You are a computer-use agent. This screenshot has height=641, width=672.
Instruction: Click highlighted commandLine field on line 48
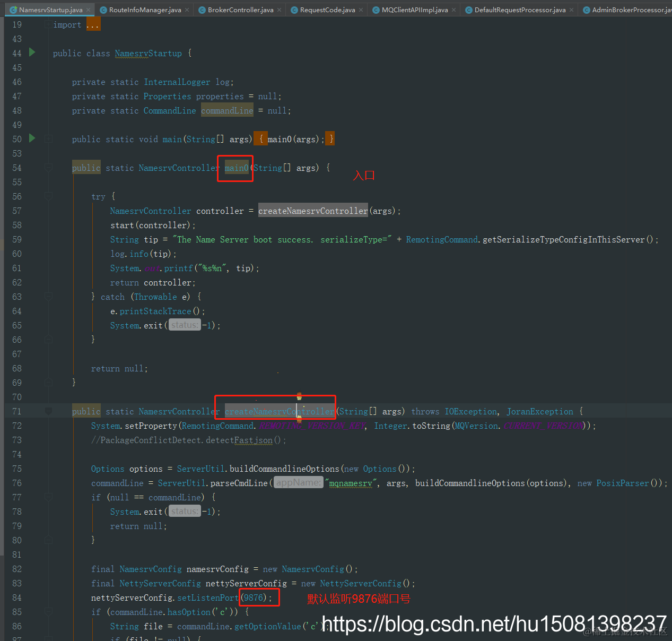click(x=227, y=110)
